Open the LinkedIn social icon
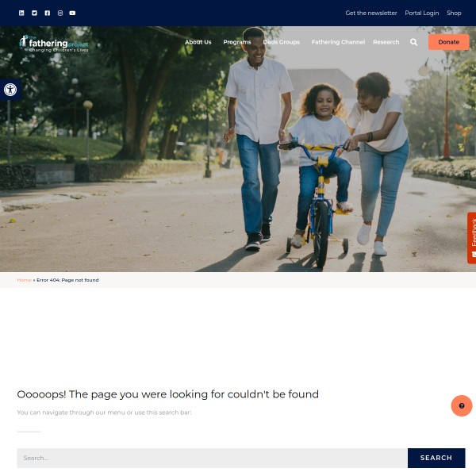Viewport: 476px width, 476px height. tap(21, 13)
